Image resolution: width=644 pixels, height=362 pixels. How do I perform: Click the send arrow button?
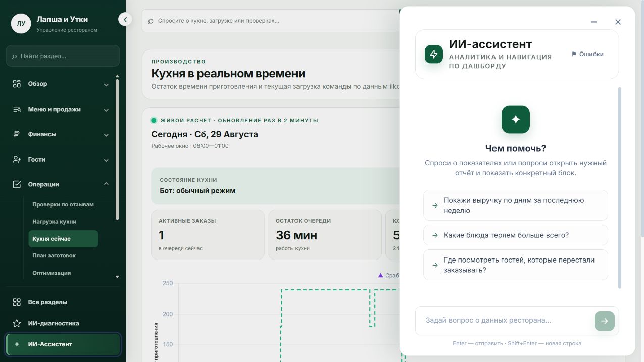[605, 321]
